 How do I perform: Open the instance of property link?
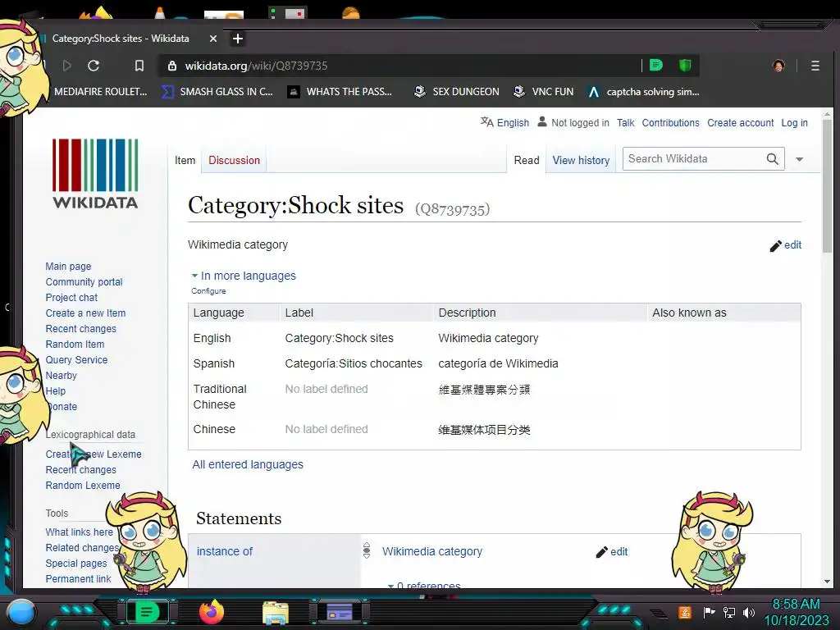[x=225, y=551]
